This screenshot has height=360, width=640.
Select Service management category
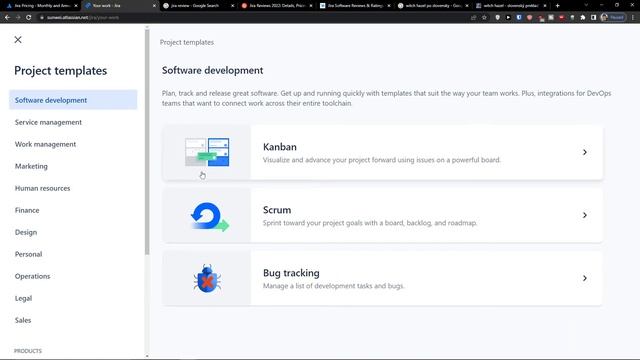[x=48, y=122]
